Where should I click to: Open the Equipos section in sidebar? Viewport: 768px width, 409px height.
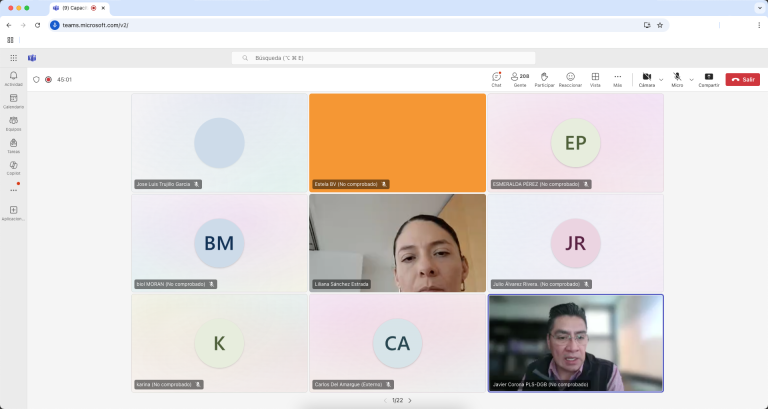pyautogui.click(x=13, y=122)
